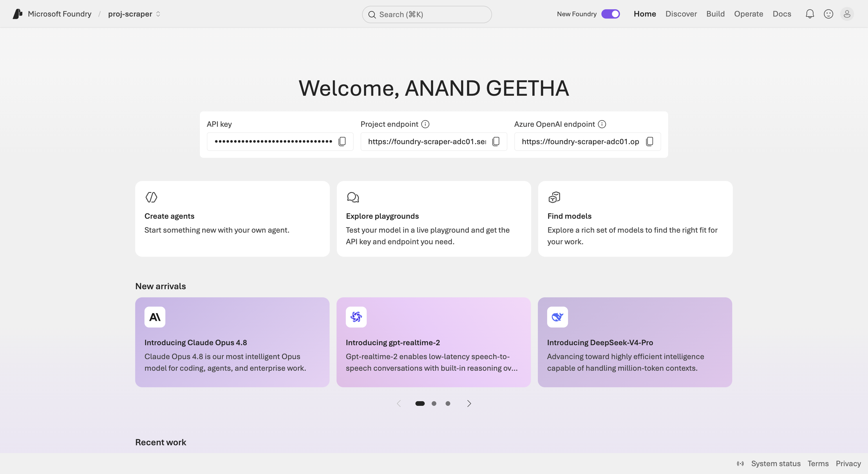The image size is (868, 474).
Task: Click the Azure OpenAI endpoint URL field
Action: (587, 142)
